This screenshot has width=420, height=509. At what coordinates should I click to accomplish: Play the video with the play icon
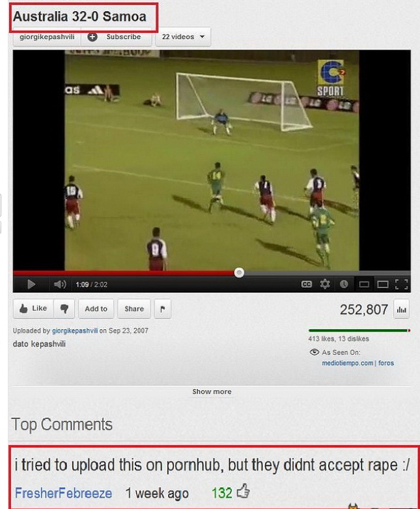tap(31, 284)
